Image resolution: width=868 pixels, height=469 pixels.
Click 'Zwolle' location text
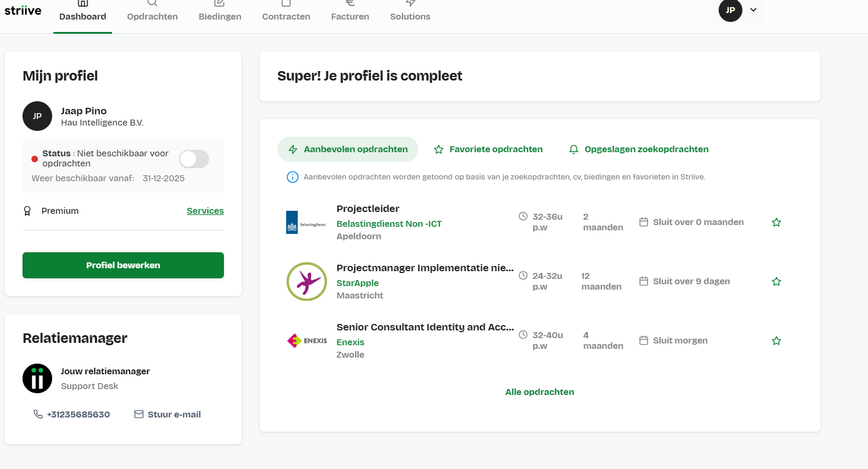pyautogui.click(x=350, y=355)
